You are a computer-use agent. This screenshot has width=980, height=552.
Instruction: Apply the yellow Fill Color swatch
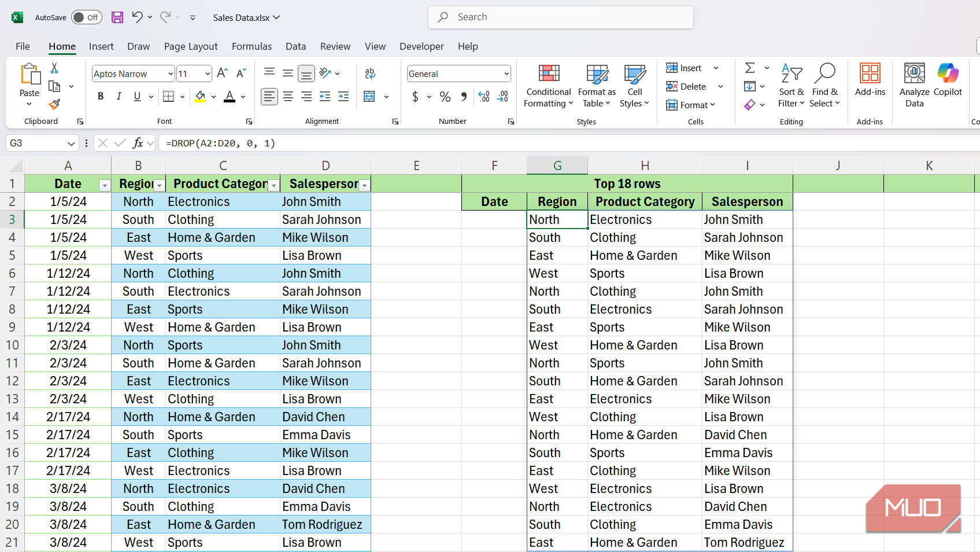tap(200, 97)
